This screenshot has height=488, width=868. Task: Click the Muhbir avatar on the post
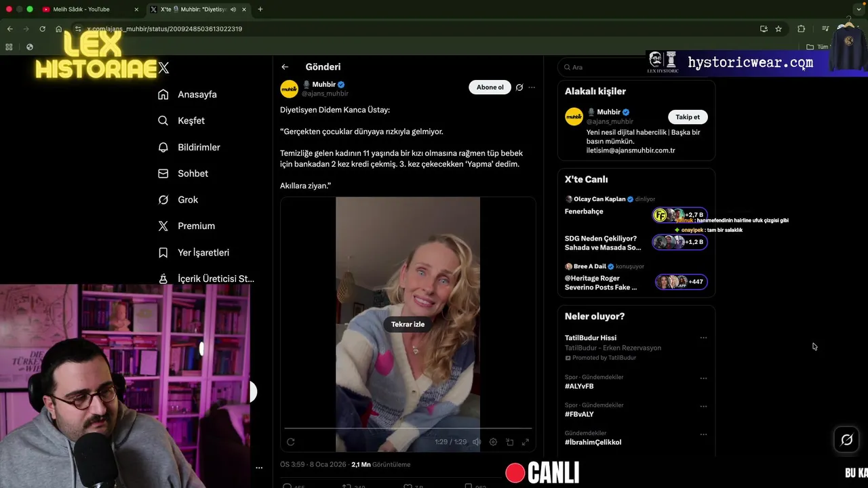[x=290, y=89]
